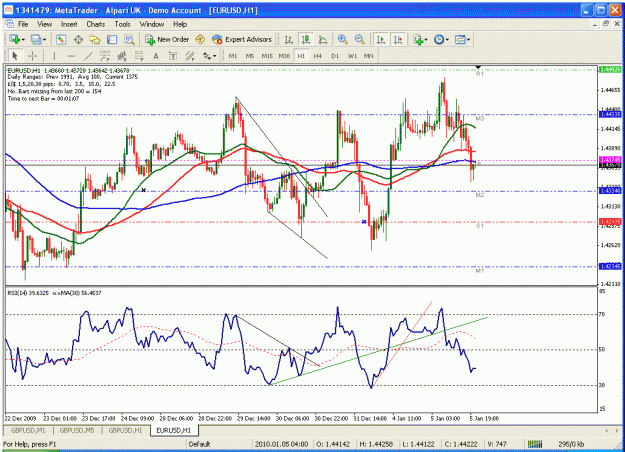Screen dimensions: 625x452
Task: Open the Window menu
Action: [x=151, y=24]
